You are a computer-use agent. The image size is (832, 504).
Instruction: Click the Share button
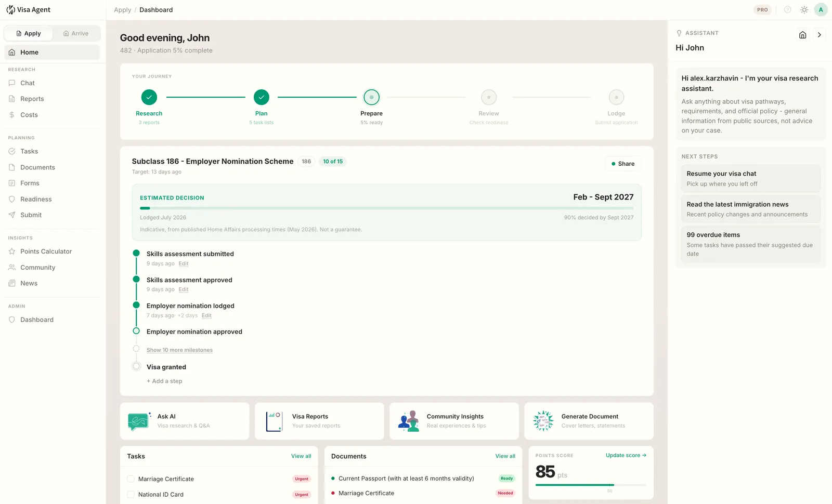click(623, 164)
